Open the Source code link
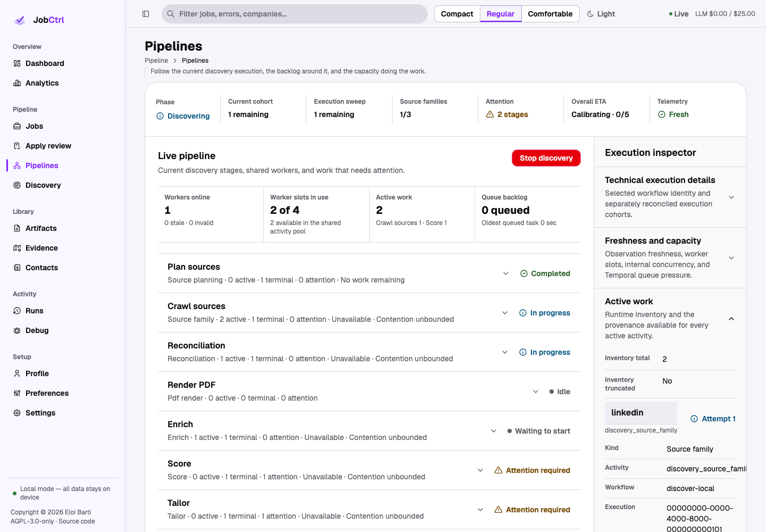766x532 pixels. click(x=77, y=521)
